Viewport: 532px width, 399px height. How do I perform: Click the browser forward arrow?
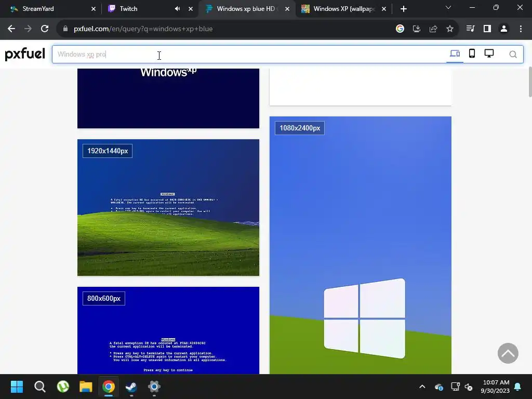point(28,29)
